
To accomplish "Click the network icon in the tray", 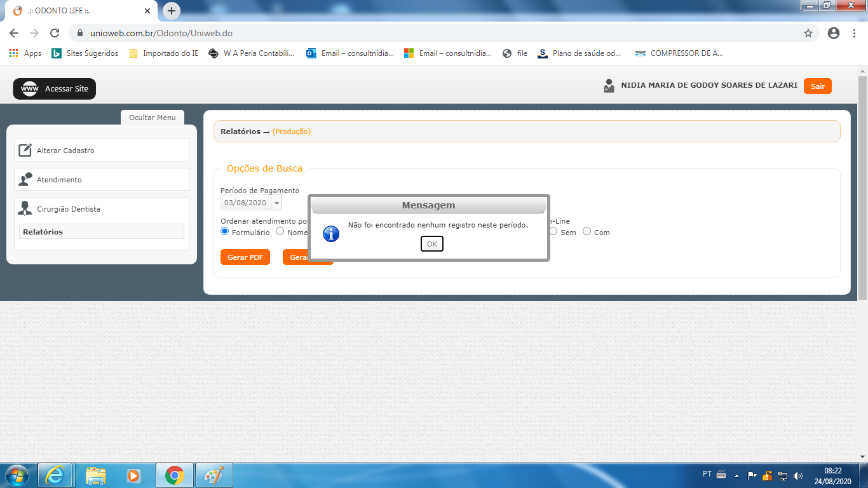I will click(783, 475).
